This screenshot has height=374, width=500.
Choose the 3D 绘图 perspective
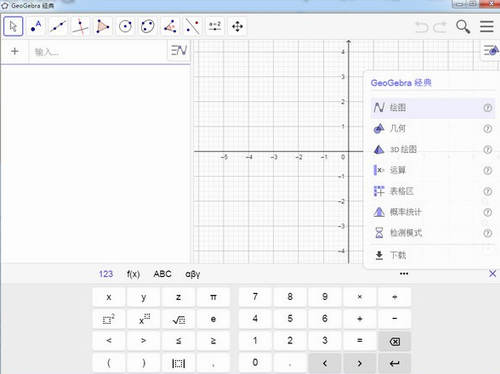(433, 150)
